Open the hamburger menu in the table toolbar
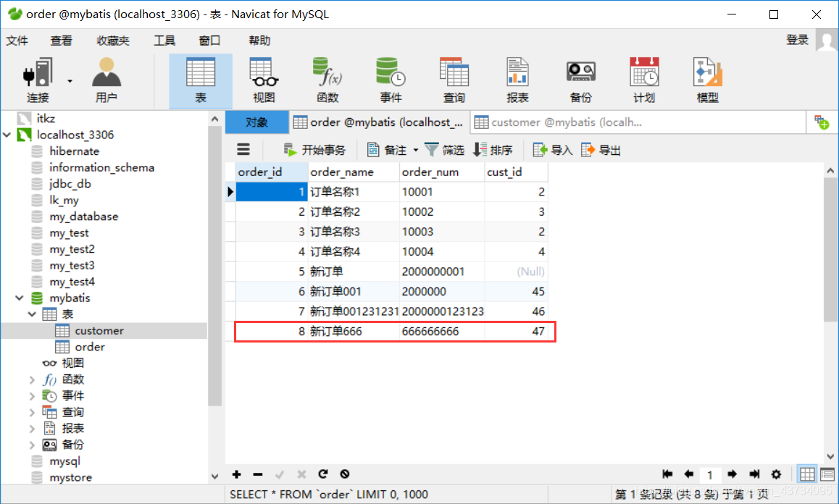The height and width of the screenshot is (504, 839). point(243,149)
